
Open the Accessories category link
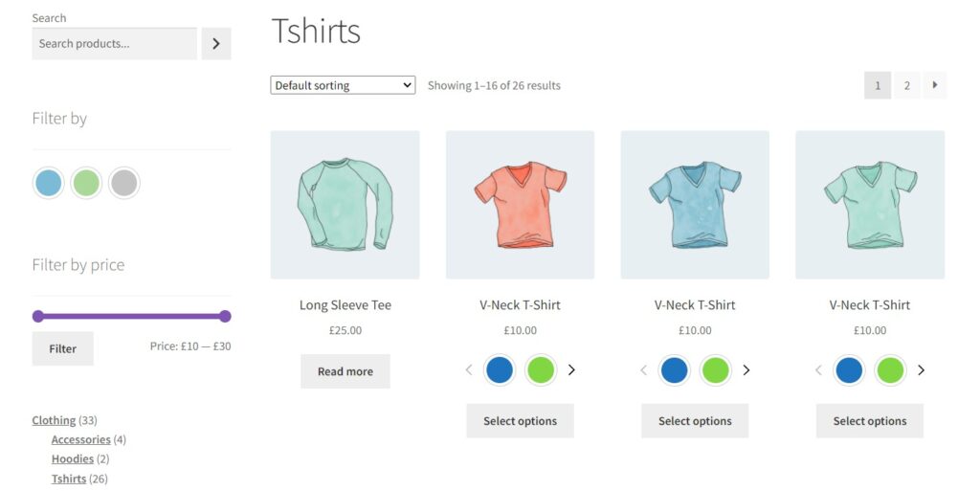81,439
